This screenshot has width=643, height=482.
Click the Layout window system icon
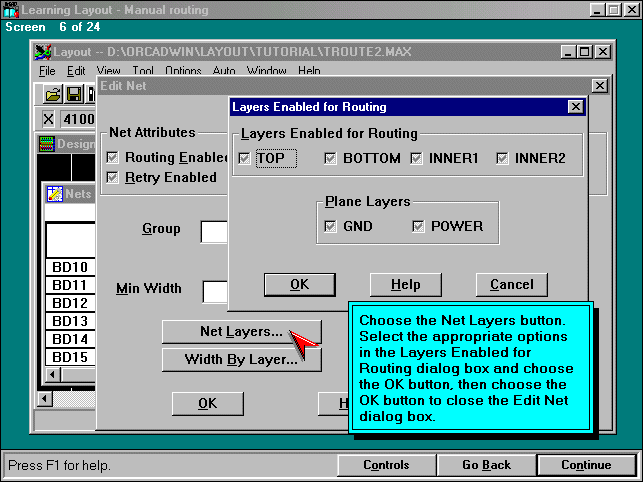tap(43, 52)
